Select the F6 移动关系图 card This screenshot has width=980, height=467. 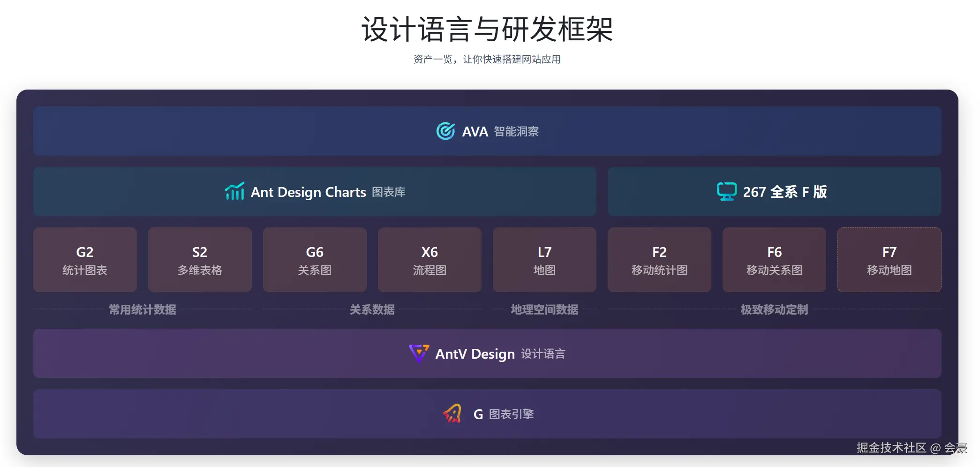click(774, 260)
